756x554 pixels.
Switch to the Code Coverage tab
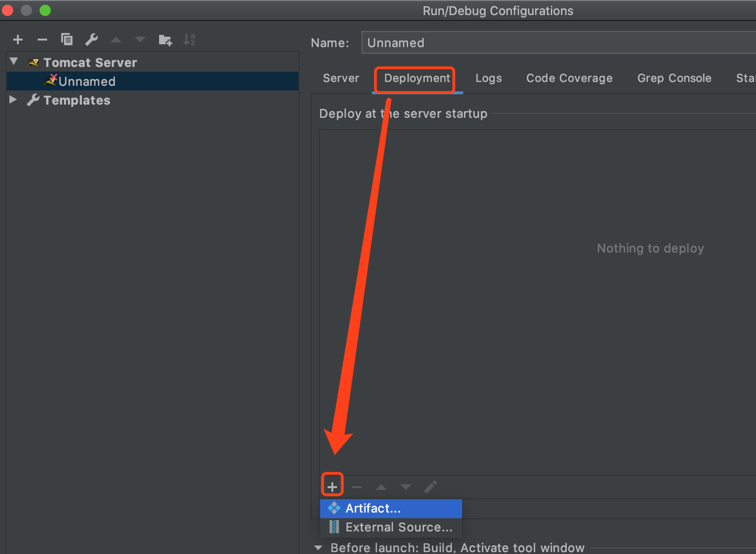coord(569,78)
